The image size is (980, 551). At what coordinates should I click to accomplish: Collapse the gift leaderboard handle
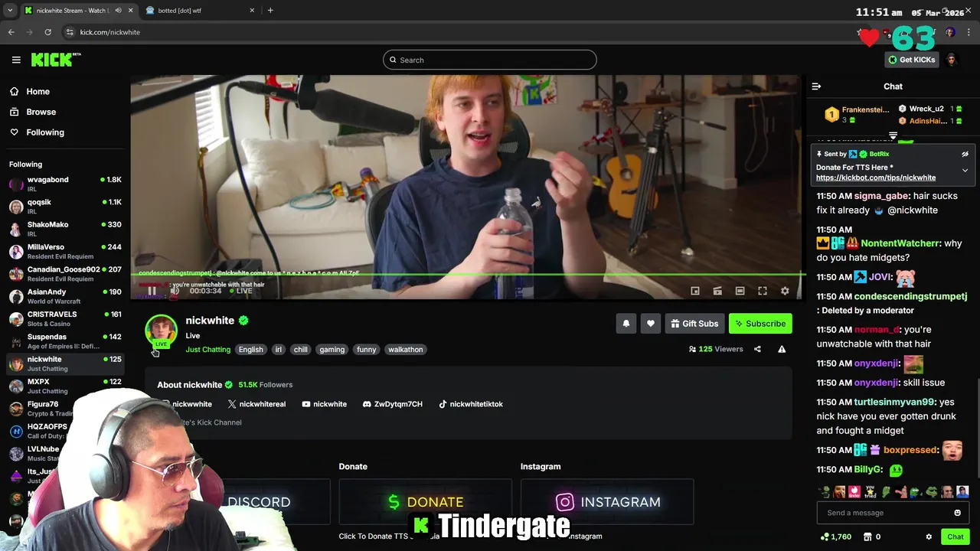(893, 135)
